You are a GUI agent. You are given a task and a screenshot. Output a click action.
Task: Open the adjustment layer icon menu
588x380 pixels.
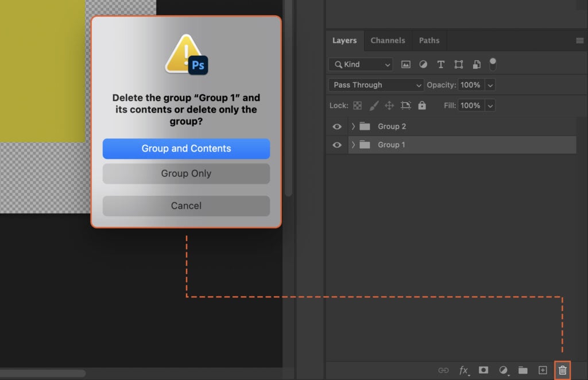(503, 370)
